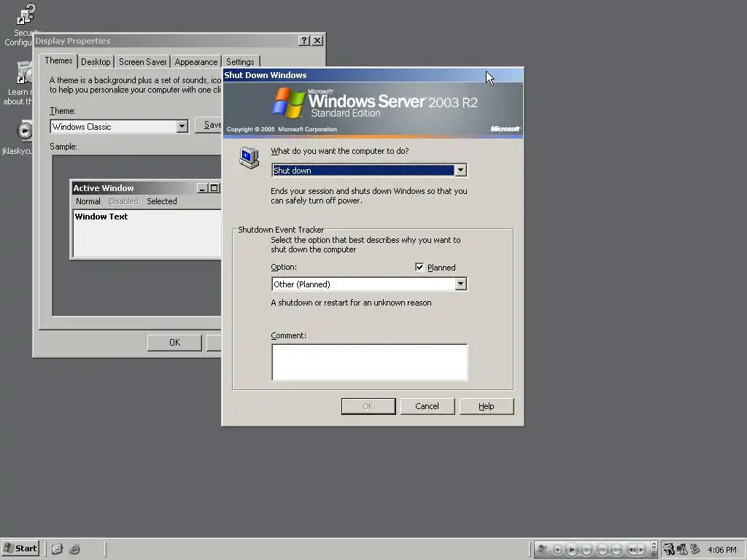
Task: Click the Windows flag logo in dialog banner
Action: pyautogui.click(x=288, y=102)
